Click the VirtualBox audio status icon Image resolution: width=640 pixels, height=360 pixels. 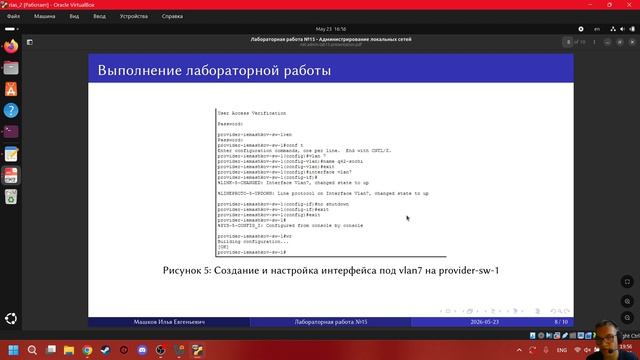(549, 336)
